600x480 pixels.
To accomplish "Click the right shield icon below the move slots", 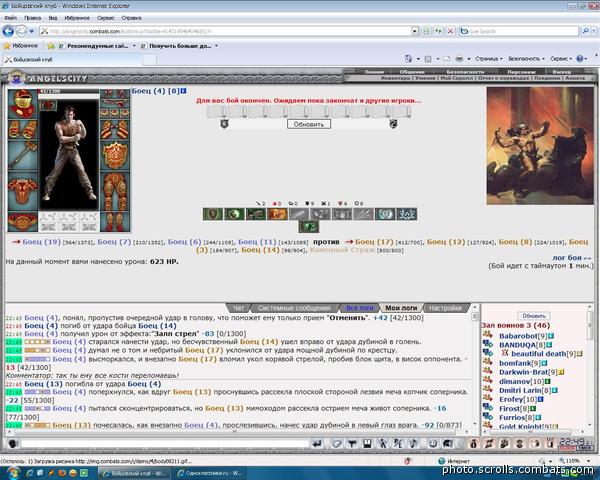I will [x=393, y=124].
